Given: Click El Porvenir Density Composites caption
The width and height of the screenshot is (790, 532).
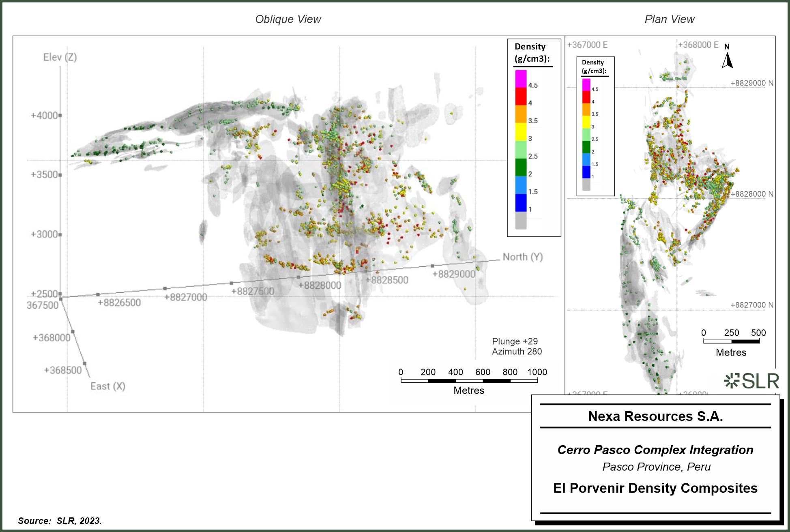Looking at the screenshot, I should (655, 488).
